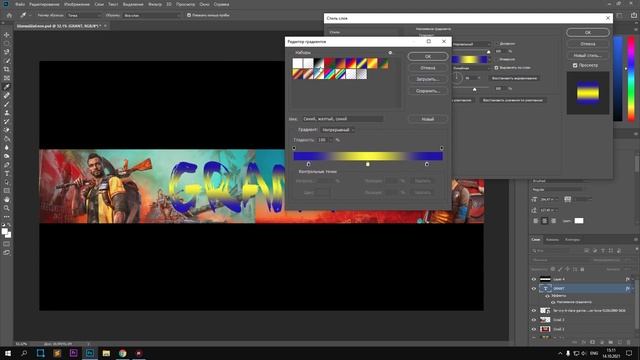Click the white text color swatch

click(x=579, y=221)
